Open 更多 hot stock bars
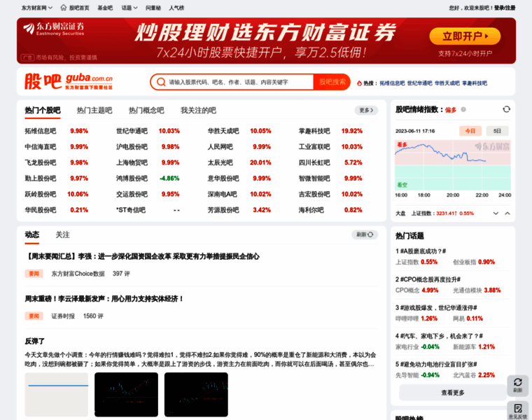This screenshot has width=532, height=420. (366, 111)
